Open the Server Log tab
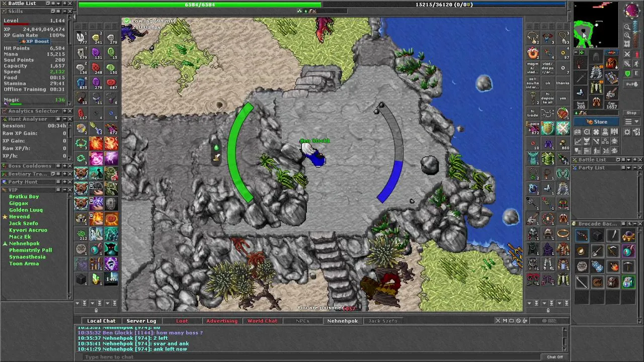The height and width of the screenshot is (362, 644). [x=141, y=321]
